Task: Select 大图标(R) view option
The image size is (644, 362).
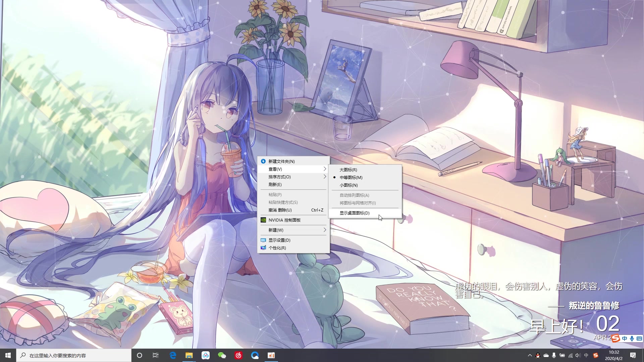Action: (348, 170)
